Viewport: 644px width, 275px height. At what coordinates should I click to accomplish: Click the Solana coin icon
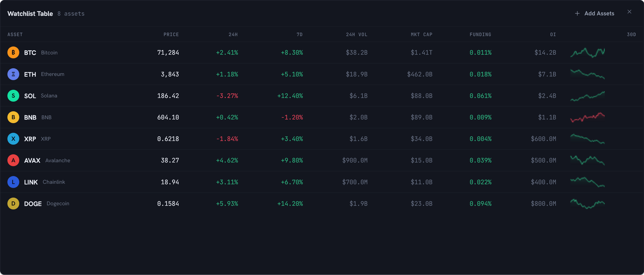[x=13, y=96]
